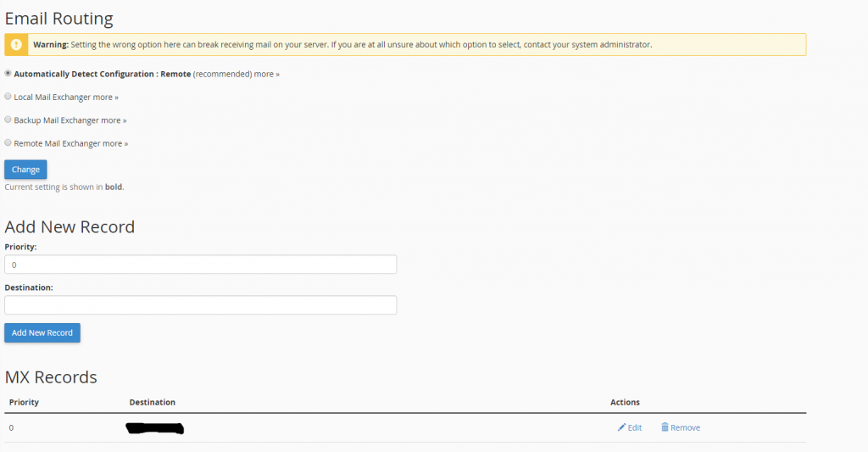Select the Local Mail Exchanger option
Viewport: 868px width, 452px height.
[8, 97]
